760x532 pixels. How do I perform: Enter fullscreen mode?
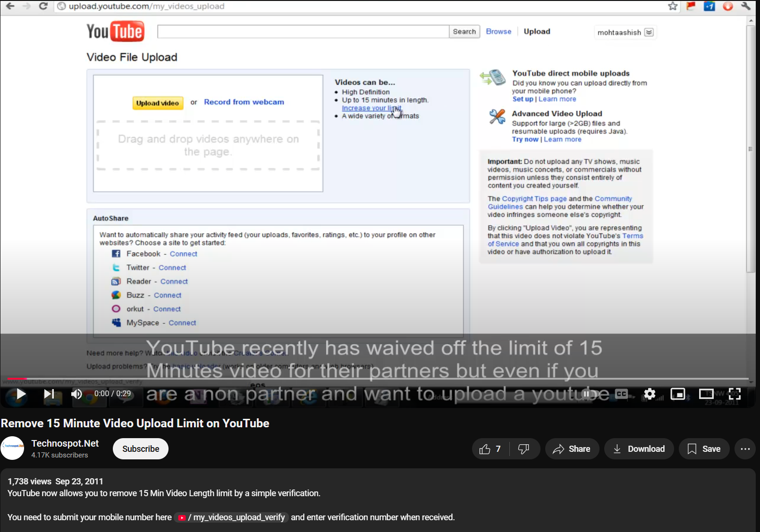[735, 394]
